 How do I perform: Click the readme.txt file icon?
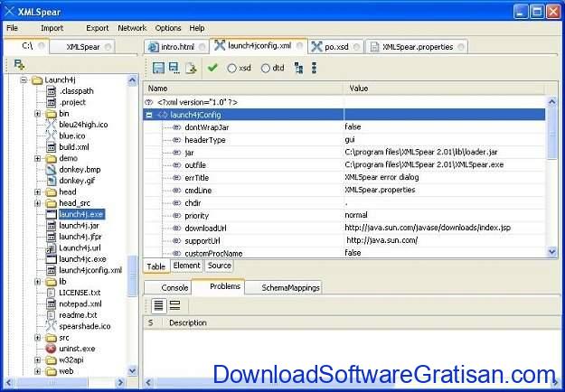click(52, 315)
